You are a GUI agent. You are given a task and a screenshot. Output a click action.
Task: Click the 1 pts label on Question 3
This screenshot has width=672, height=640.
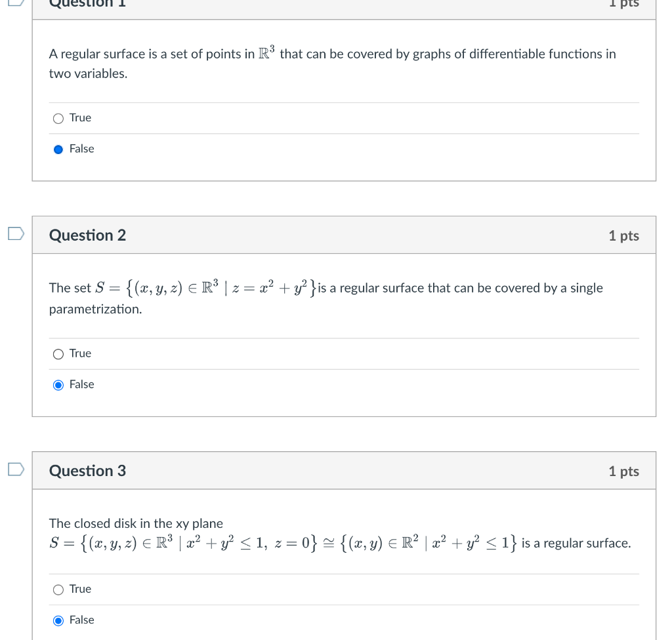623,470
